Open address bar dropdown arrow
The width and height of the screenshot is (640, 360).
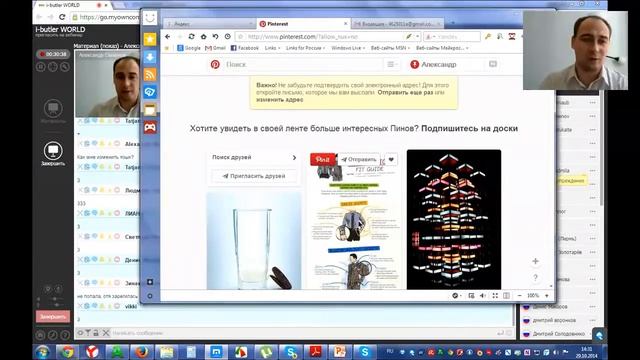(418, 37)
